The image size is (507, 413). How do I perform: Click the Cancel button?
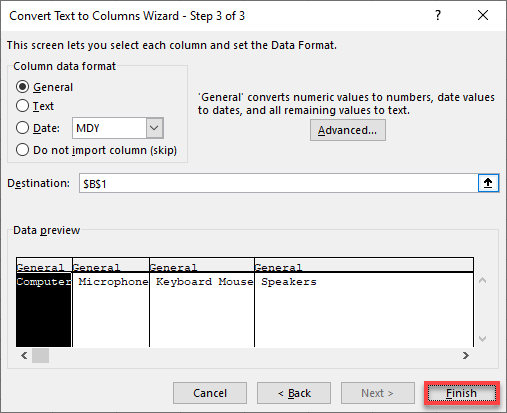point(210,393)
